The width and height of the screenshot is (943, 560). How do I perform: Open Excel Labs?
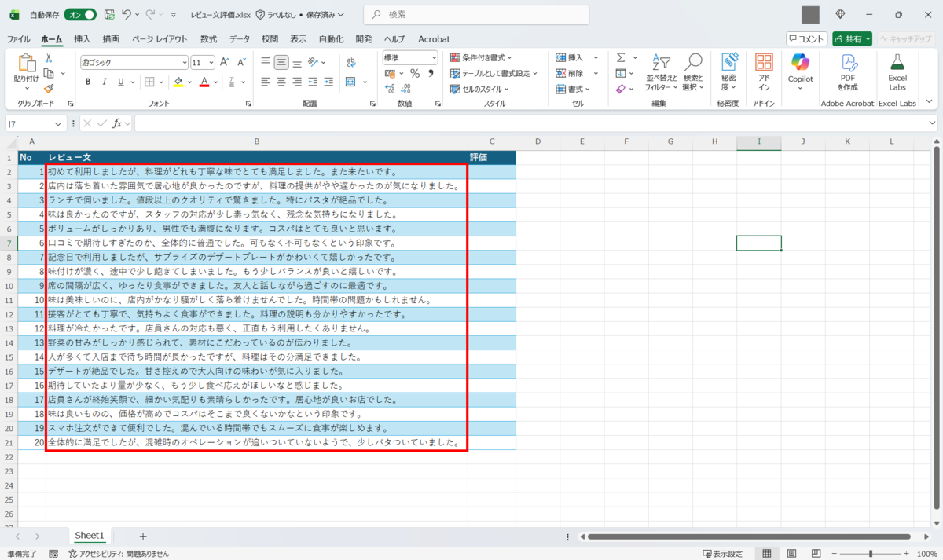pos(897,71)
